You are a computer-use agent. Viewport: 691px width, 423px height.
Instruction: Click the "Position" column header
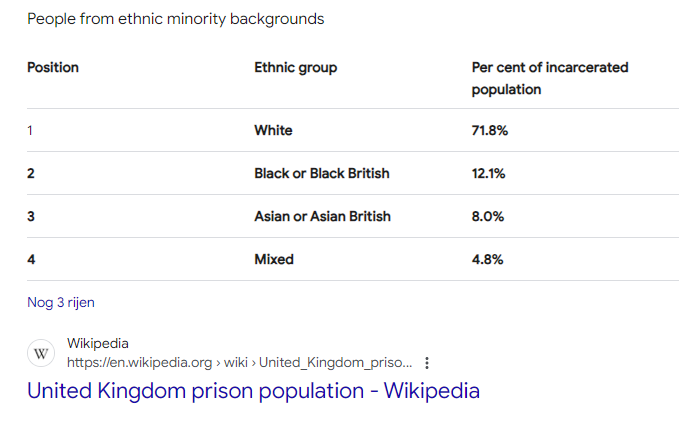tap(53, 68)
